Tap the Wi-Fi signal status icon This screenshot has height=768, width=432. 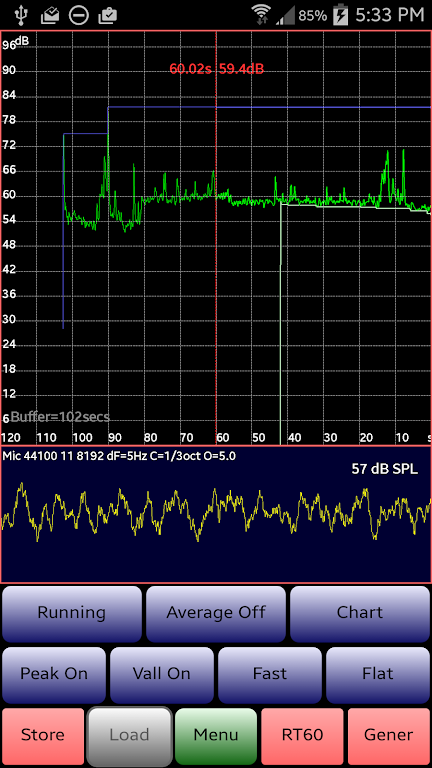click(262, 15)
